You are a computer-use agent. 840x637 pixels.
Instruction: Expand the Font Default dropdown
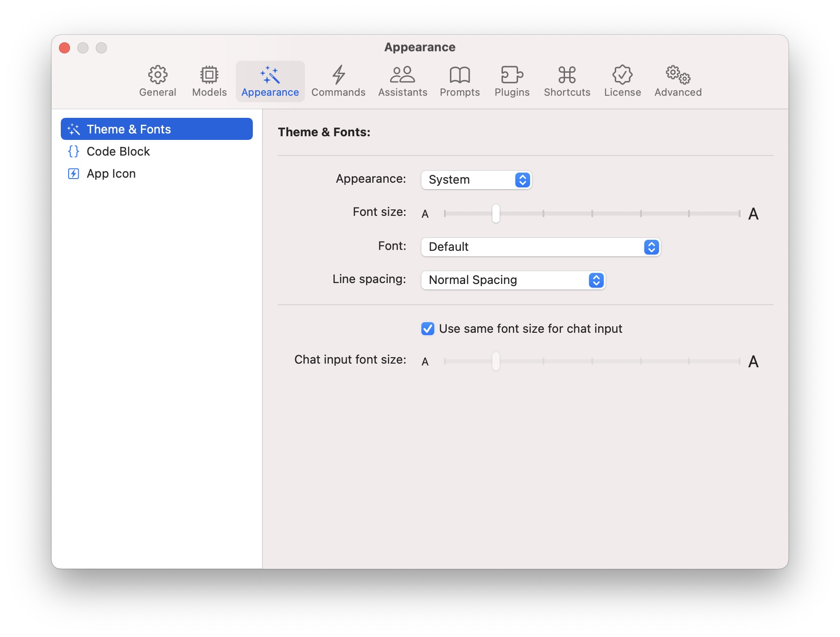[541, 247]
